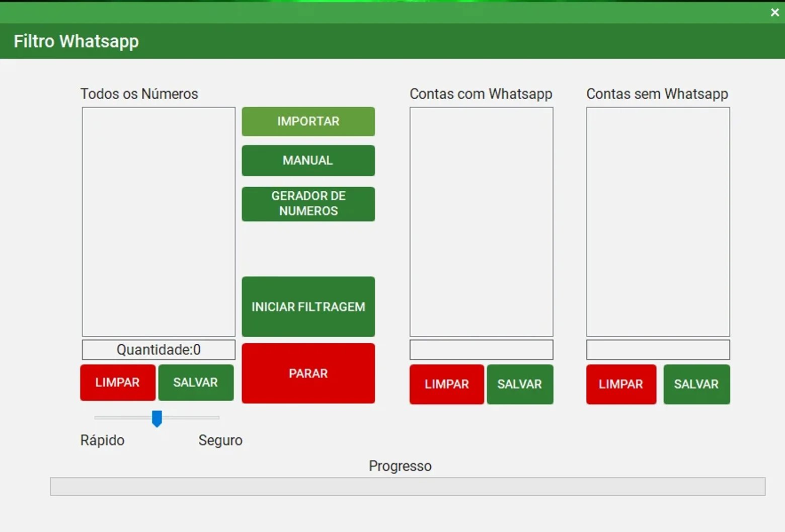The image size is (785, 532).
Task: Click the IMPORTAR button
Action: click(x=308, y=121)
